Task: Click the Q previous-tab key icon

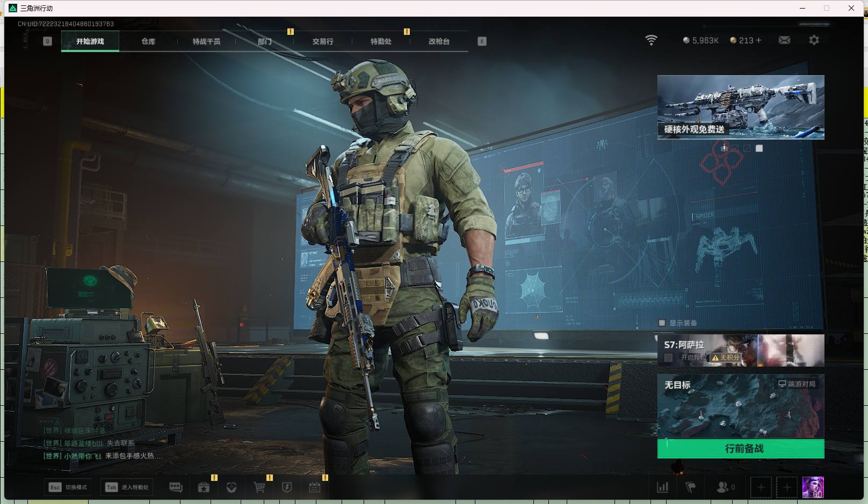Action: (x=47, y=41)
